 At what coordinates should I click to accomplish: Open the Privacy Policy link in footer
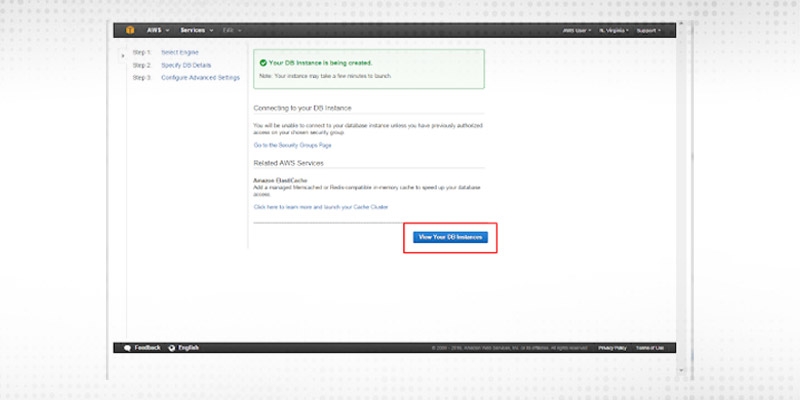(612, 348)
